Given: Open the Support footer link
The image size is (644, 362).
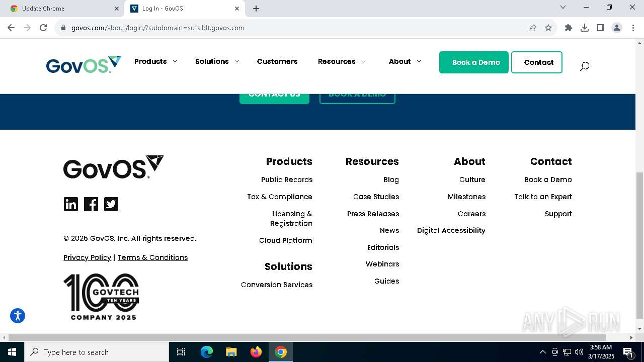Looking at the screenshot, I should [558, 214].
